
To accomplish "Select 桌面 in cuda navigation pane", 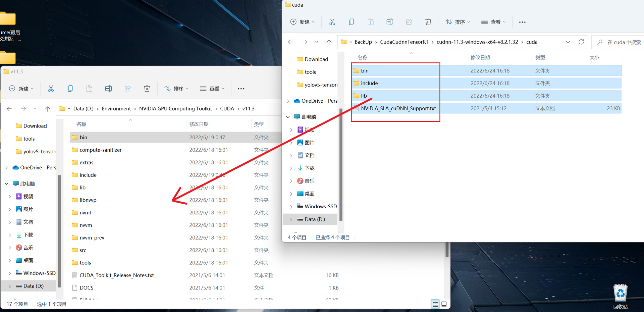I will tap(306, 194).
